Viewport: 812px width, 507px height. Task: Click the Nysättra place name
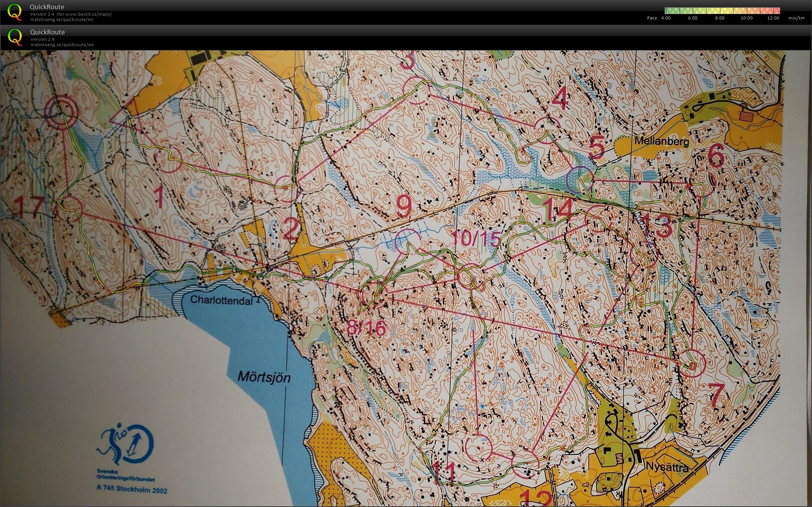(x=667, y=467)
